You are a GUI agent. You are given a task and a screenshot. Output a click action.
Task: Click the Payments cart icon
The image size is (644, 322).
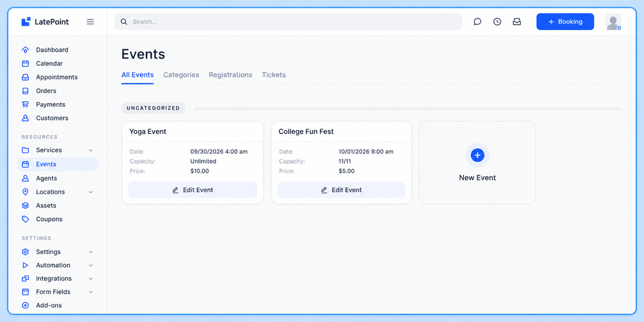[25, 104]
